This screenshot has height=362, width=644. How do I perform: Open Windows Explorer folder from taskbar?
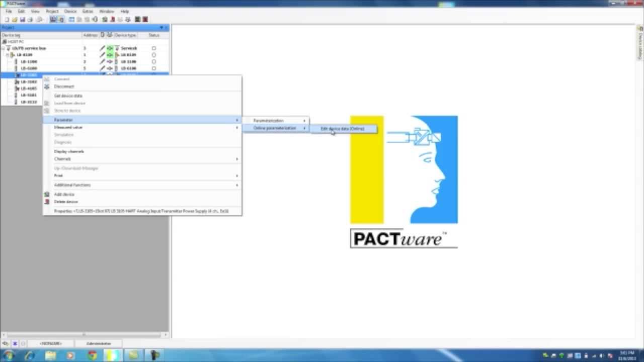click(x=50, y=355)
